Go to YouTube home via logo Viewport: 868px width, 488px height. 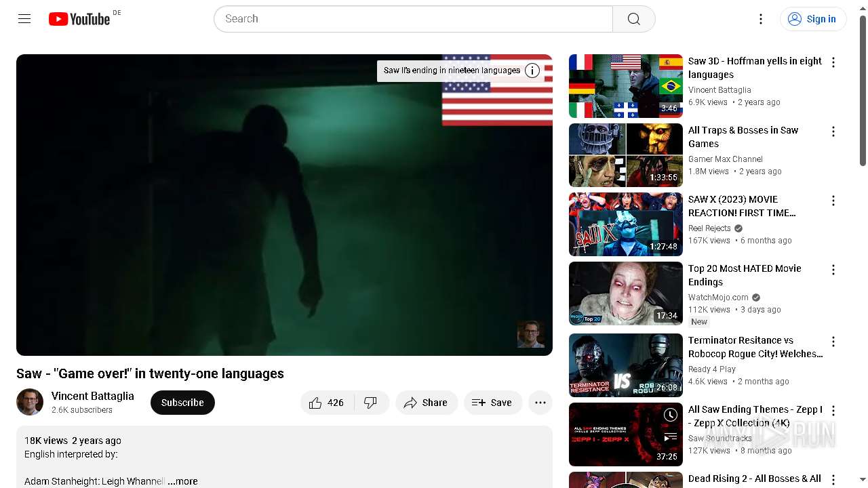click(79, 19)
